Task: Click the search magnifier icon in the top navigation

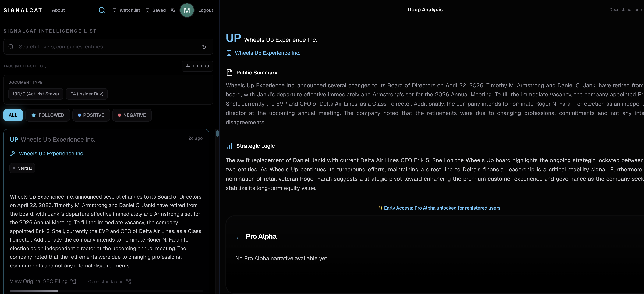Action: click(102, 10)
